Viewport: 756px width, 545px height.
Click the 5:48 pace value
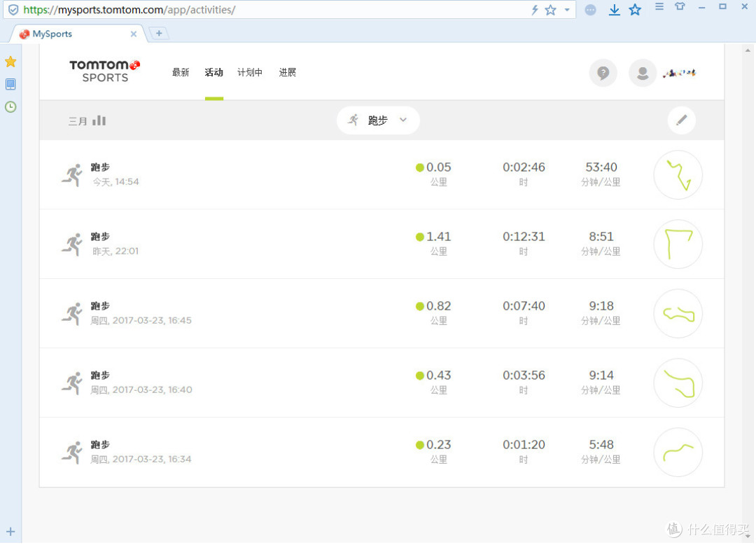click(601, 445)
